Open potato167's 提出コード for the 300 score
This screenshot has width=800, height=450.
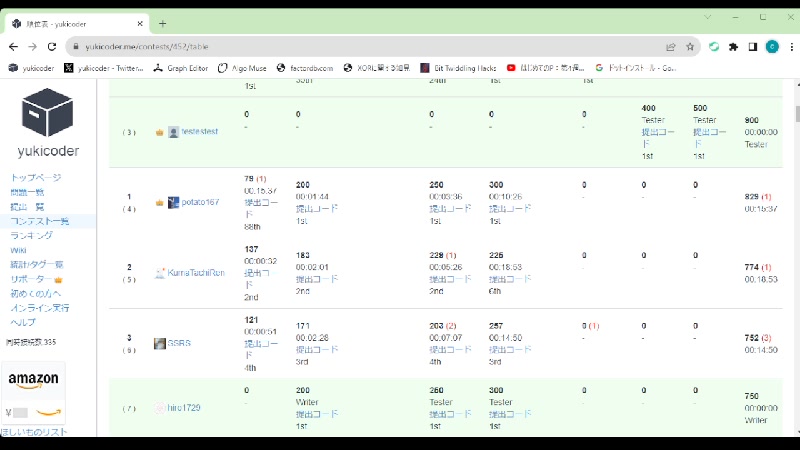click(510, 209)
